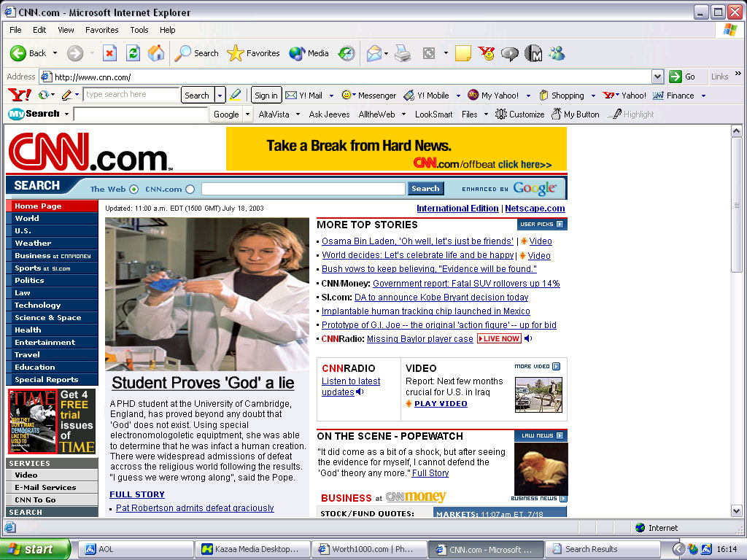Click the Go arrow beside address bar
The image size is (747, 560).
point(682,76)
